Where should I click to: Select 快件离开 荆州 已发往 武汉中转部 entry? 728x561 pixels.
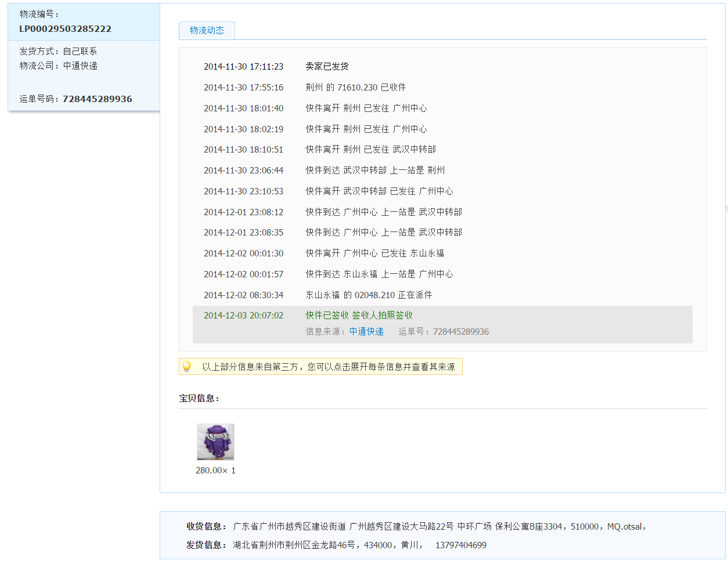[x=371, y=150]
